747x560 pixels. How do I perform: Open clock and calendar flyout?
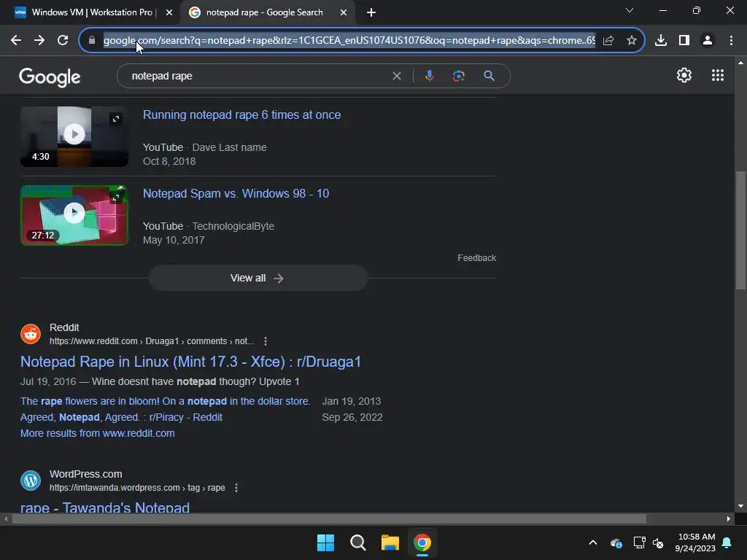695,542
